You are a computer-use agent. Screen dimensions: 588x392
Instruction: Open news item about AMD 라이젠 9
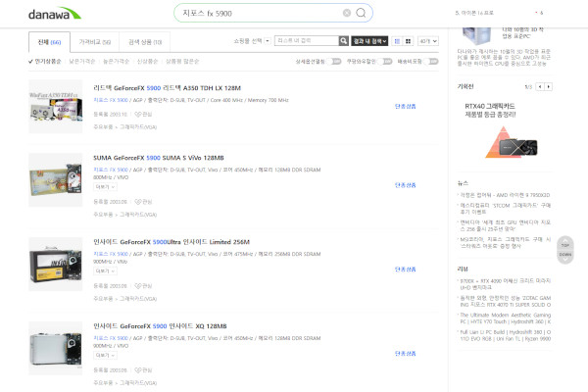(x=505, y=195)
